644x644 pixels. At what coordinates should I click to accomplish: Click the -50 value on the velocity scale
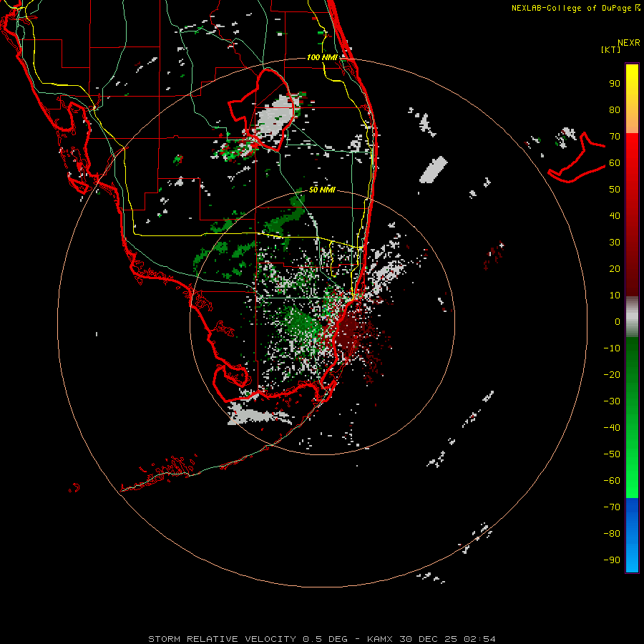point(612,454)
